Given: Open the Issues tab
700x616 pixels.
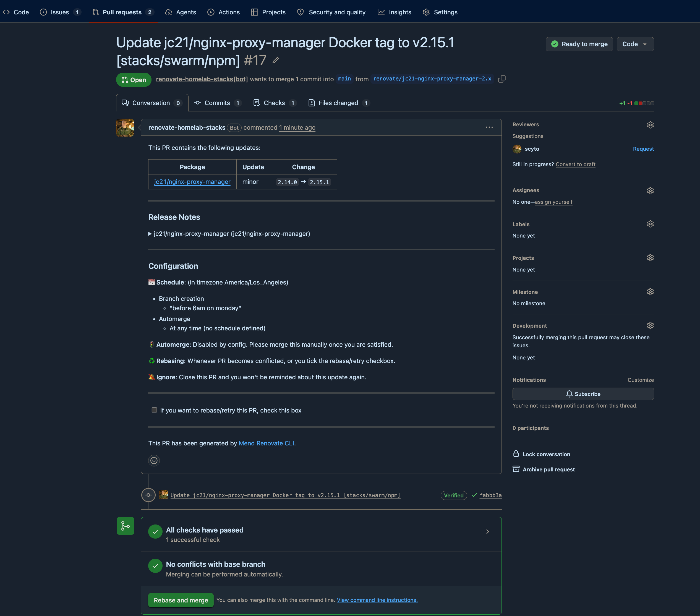Looking at the screenshot, I should point(60,12).
